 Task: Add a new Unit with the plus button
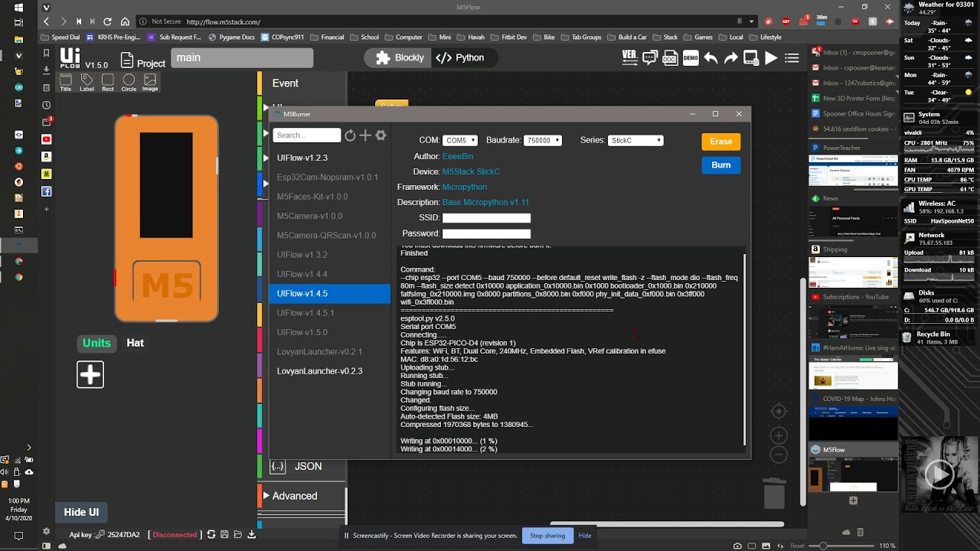pyautogui.click(x=90, y=374)
